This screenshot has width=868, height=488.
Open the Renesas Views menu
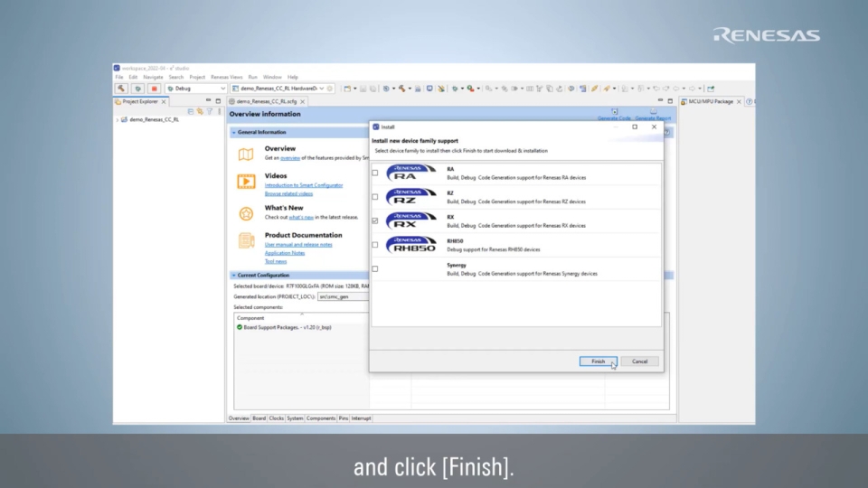226,78
